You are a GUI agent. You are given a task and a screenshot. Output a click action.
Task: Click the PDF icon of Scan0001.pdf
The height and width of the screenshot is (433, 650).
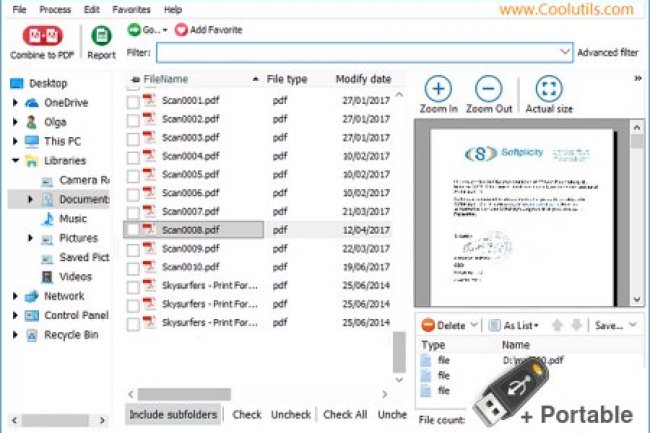(149, 100)
